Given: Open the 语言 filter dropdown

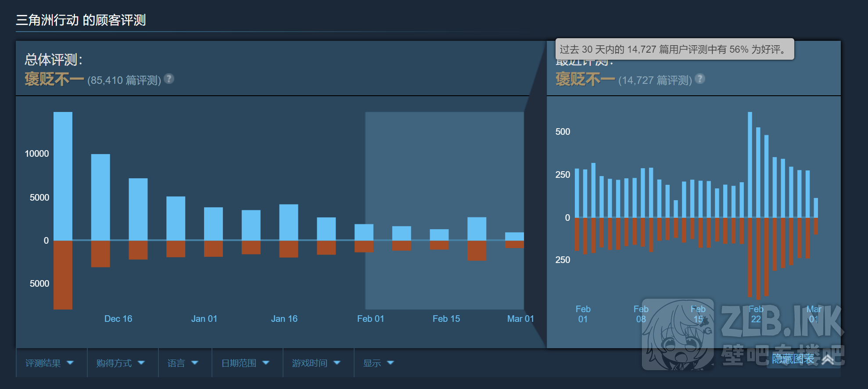Looking at the screenshot, I should pyautogui.click(x=183, y=363).
